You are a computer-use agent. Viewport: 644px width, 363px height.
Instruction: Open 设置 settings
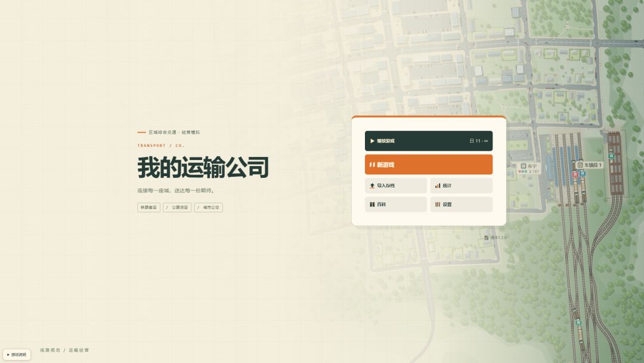(461, 204)
